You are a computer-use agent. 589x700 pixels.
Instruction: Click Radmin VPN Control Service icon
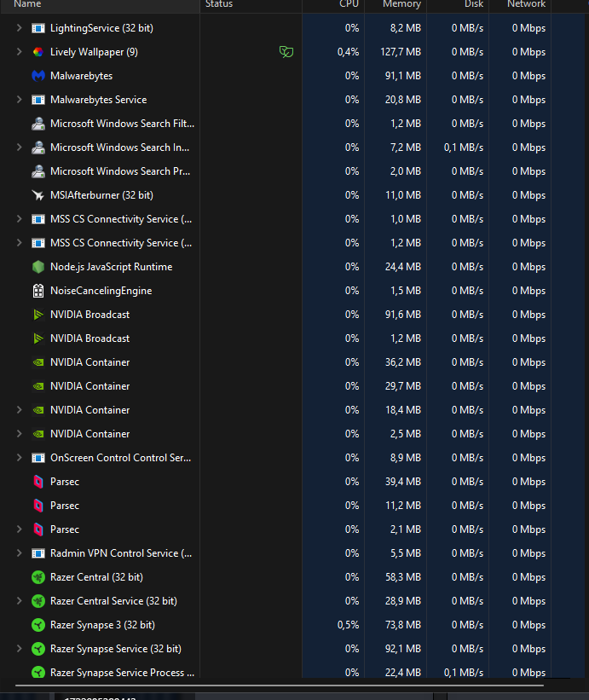[38, 553]
